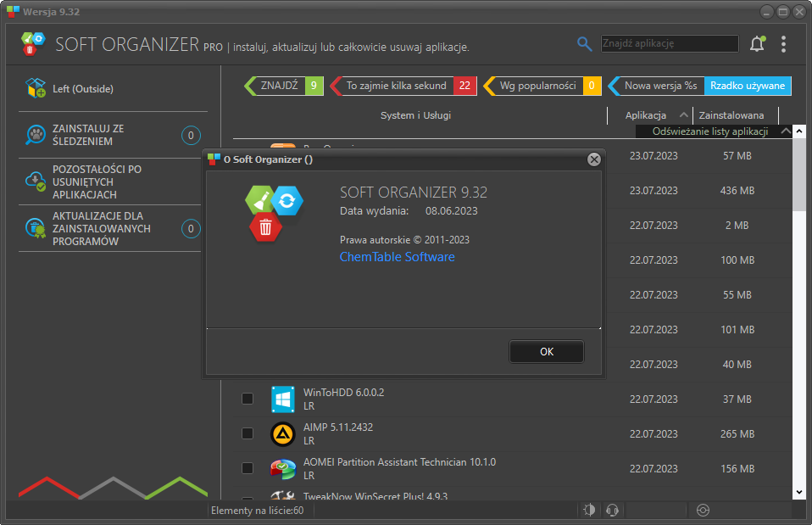Image resolution: width=812 pixels, height=525 pixels.
Task: Click the AIMP app icon
Action: [283, 433]
